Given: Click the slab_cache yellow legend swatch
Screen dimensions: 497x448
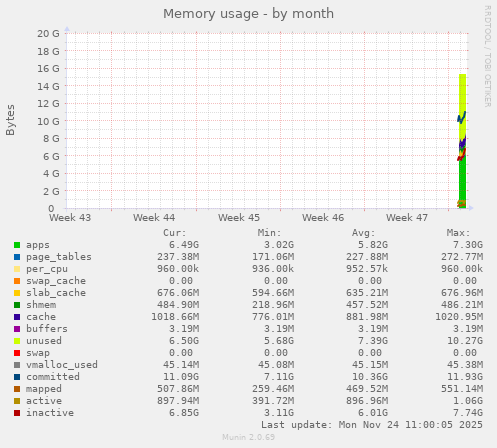Looking at the screenshot, I should click(x=17, y=293).
